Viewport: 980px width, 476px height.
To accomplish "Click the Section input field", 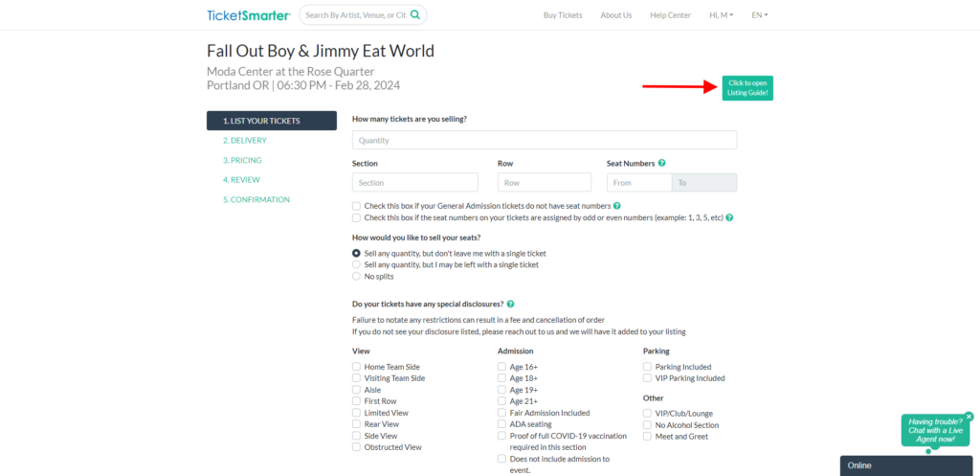I will pos(414,183).
